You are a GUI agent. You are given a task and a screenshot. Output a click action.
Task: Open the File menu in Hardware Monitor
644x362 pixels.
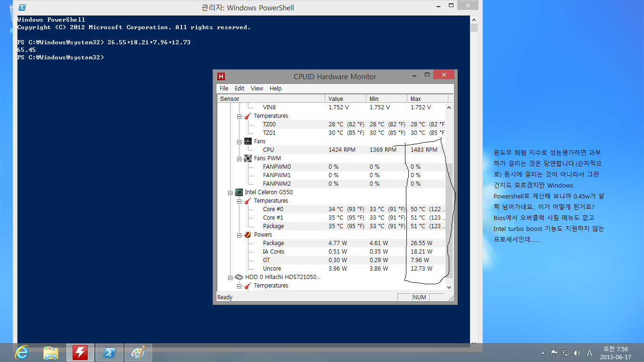224,89
